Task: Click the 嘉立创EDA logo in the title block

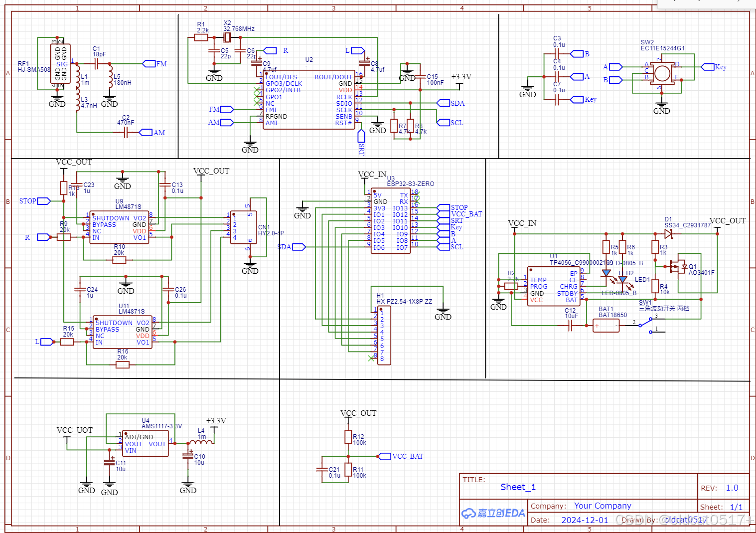Action: (493, 513)
